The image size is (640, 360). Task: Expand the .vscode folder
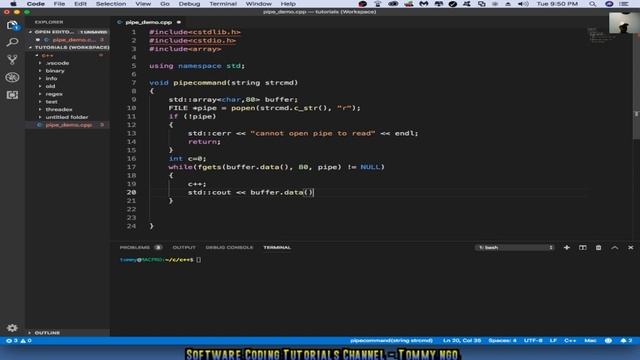coord(57,63)
